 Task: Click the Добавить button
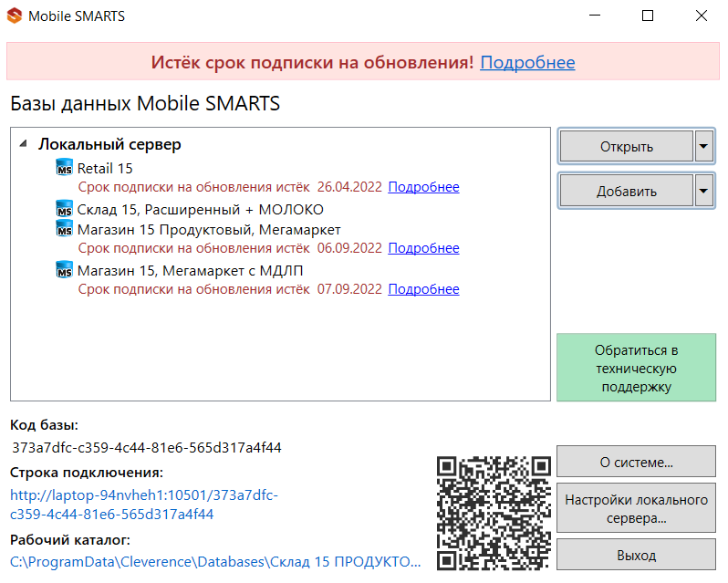point(627,191)
